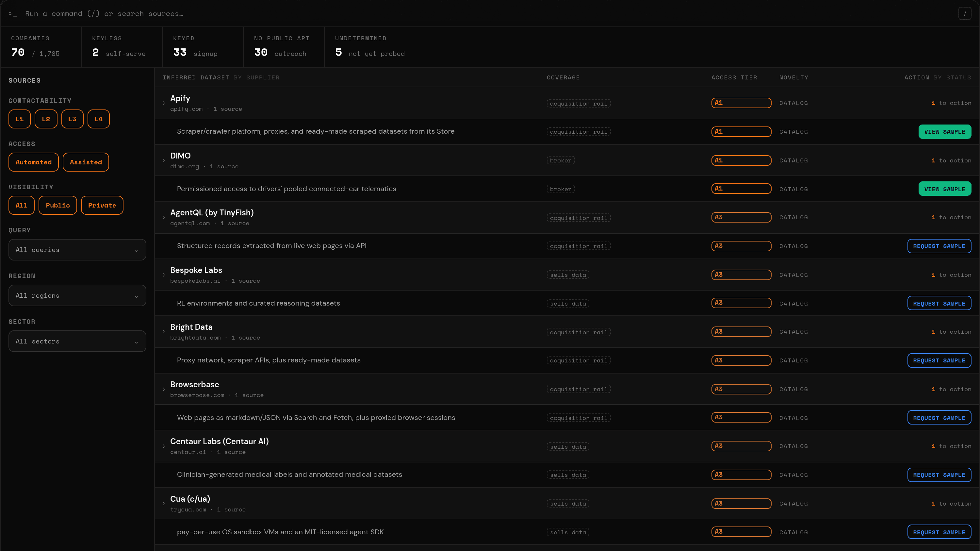Click the slash shortcut key badge

coord(965,14)
